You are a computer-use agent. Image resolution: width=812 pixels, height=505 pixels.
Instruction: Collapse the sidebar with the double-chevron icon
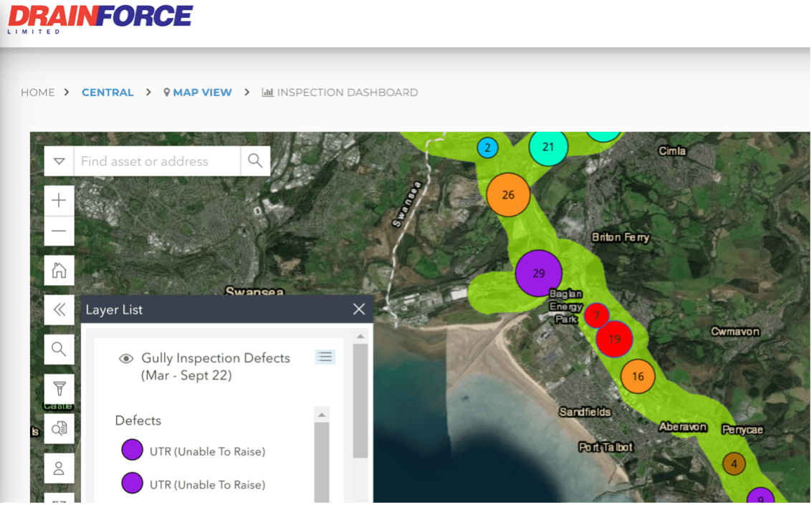59,309
